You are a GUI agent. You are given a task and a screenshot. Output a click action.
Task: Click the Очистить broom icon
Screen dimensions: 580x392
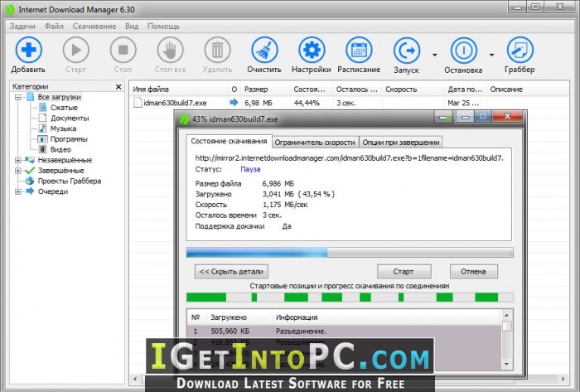click(x=264, y=50)
